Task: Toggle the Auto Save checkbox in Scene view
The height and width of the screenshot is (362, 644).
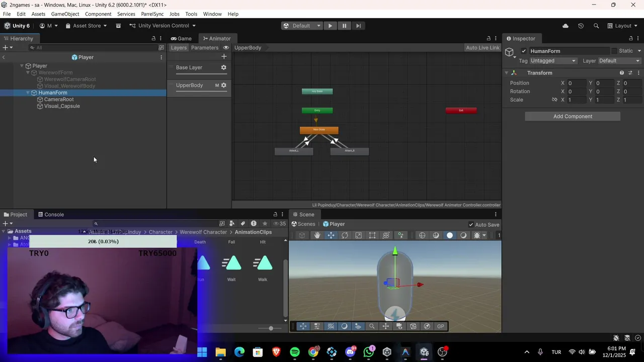Action: 471,225
